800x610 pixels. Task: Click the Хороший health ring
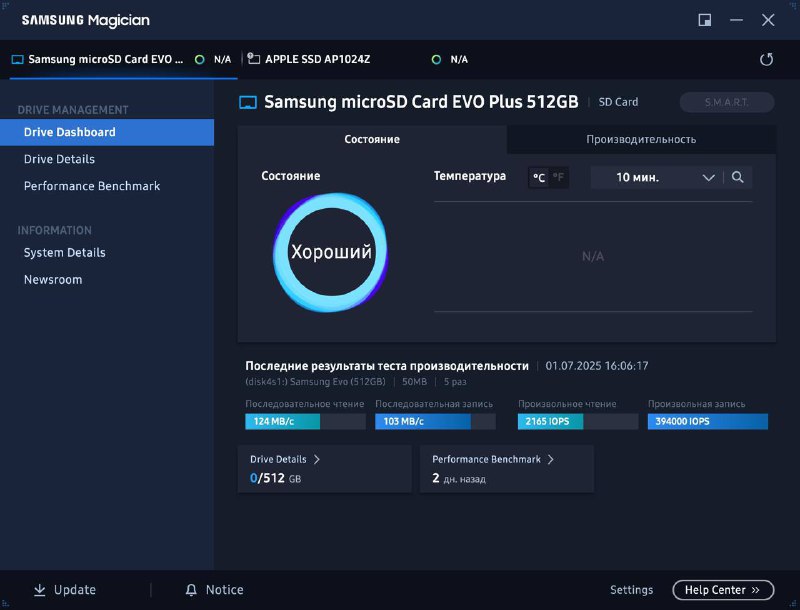(x=331, y=252)
